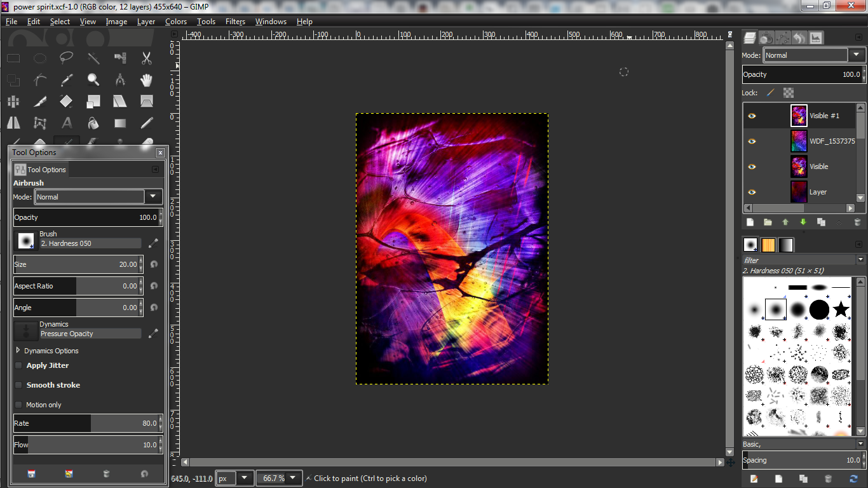Raise the layer with up arrow
Screen dimensions: 868x488
(x=785, y=222)
